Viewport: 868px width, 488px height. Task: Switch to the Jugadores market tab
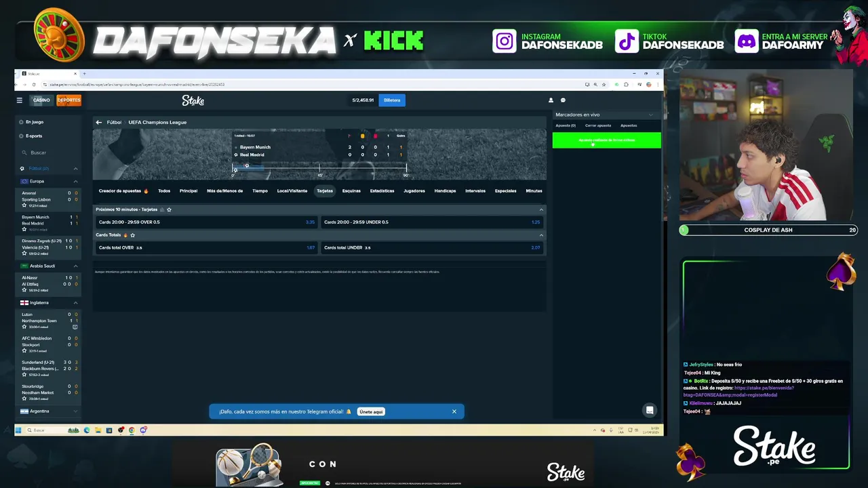pyautogui.click(x=414, y=191)
